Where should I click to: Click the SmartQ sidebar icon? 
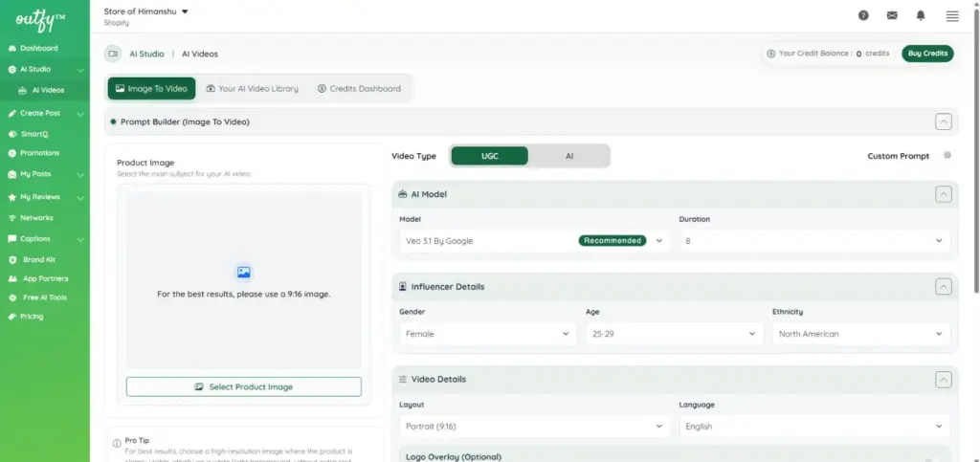pyautogui.click(x=12, y=134)
